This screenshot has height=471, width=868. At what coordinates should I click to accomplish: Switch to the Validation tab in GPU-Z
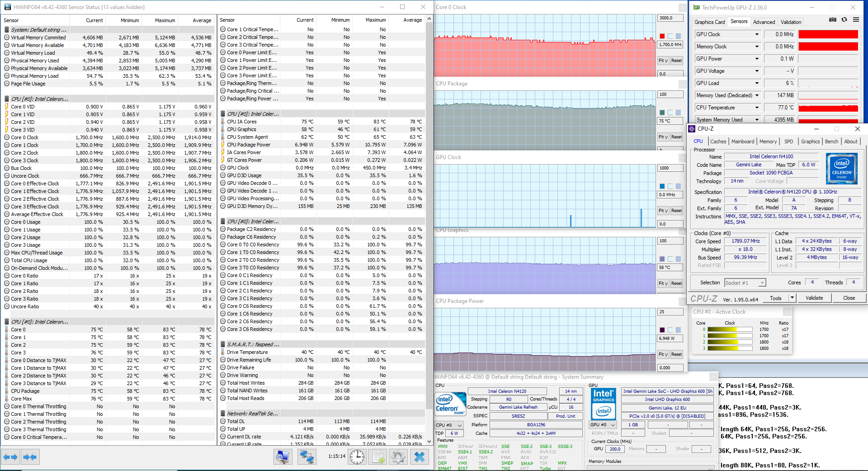tap(791, 22)
